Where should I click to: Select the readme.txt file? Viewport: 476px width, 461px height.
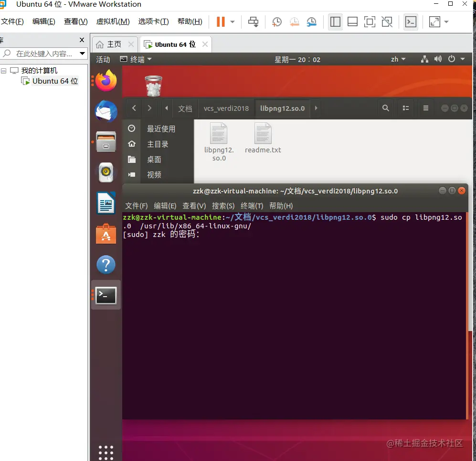click(x=263, y=138)
